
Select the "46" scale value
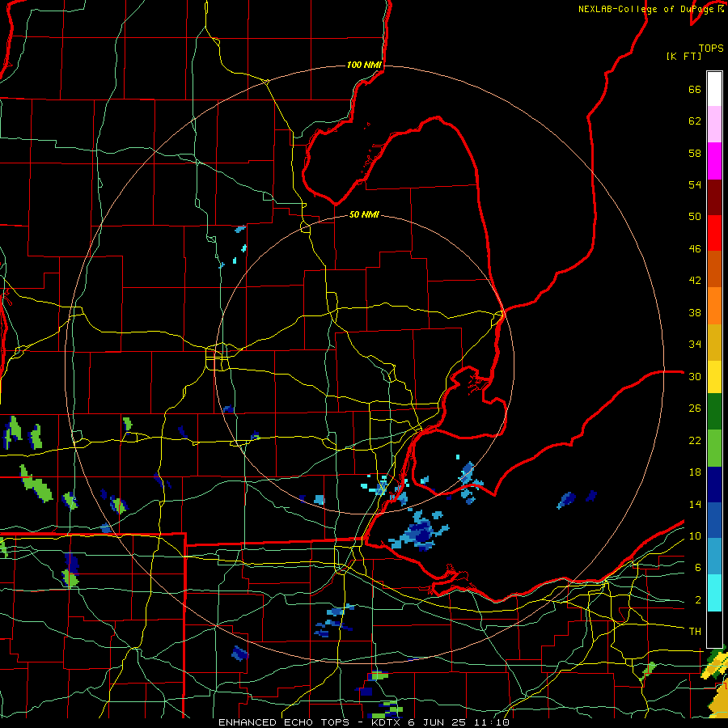[695, 249]
